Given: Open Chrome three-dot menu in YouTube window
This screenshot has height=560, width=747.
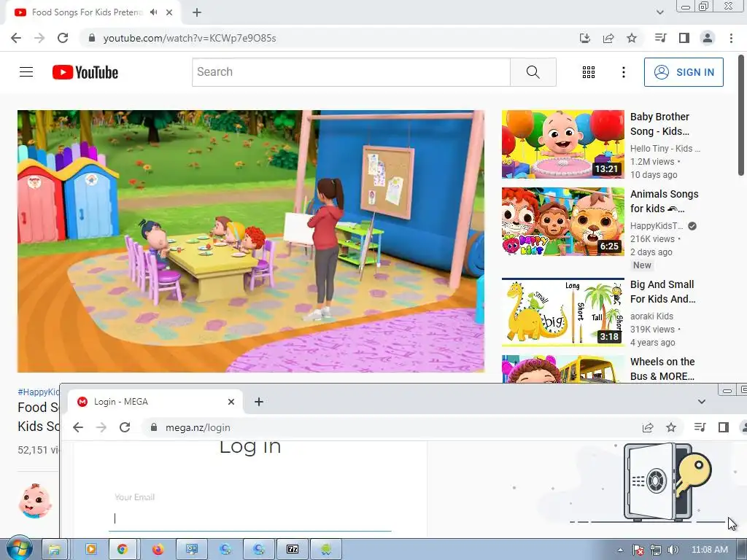Looking at the screenshot, I should (x=731, y=38).
